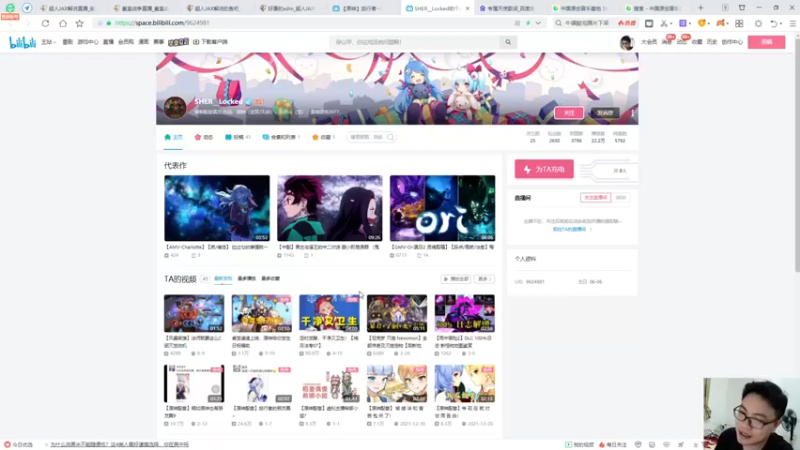Click the download client icon in bilibili nav
This screenshot has height=450, width=800.
coord(196,42)
